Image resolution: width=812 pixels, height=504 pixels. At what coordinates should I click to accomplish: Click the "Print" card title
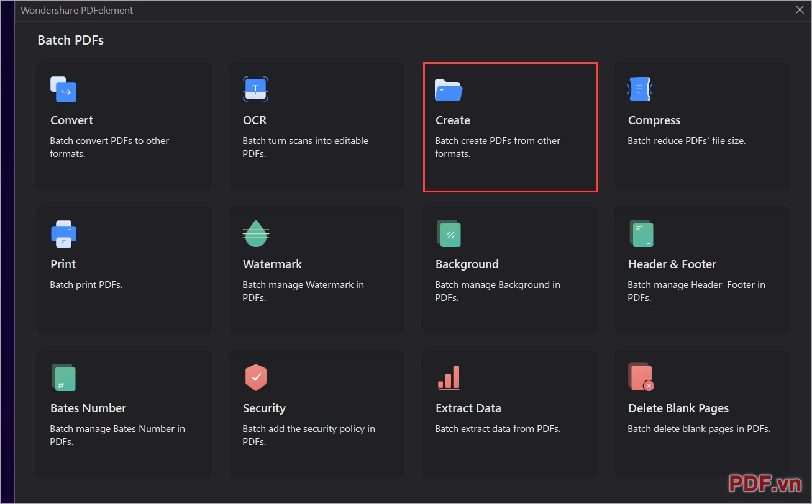click(63, 264)
